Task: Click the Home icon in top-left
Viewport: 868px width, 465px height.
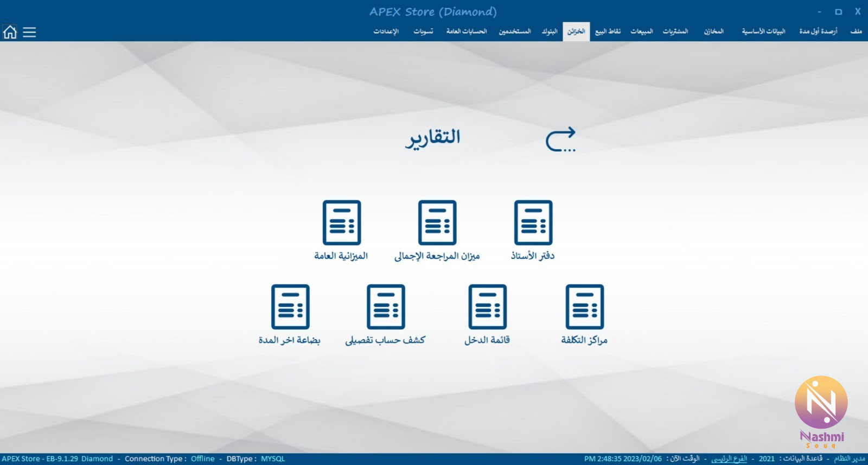Action: tap(10, 32)
